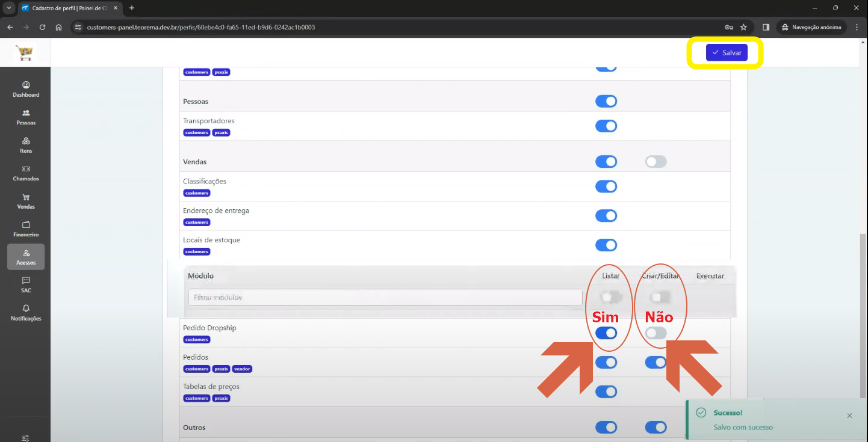Screen dimensions: 868x442
Task: Click the praxis tag under Tabelas de preços
Action: pos(222,398)
